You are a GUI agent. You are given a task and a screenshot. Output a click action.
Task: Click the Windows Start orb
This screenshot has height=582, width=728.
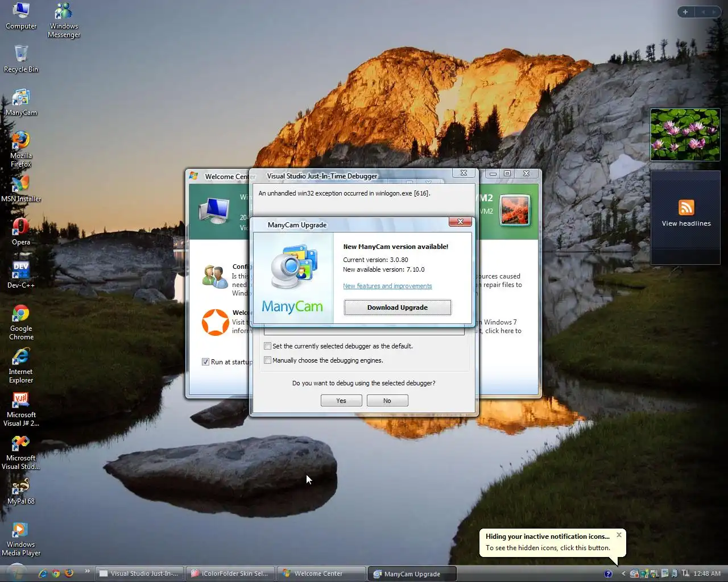16,573
